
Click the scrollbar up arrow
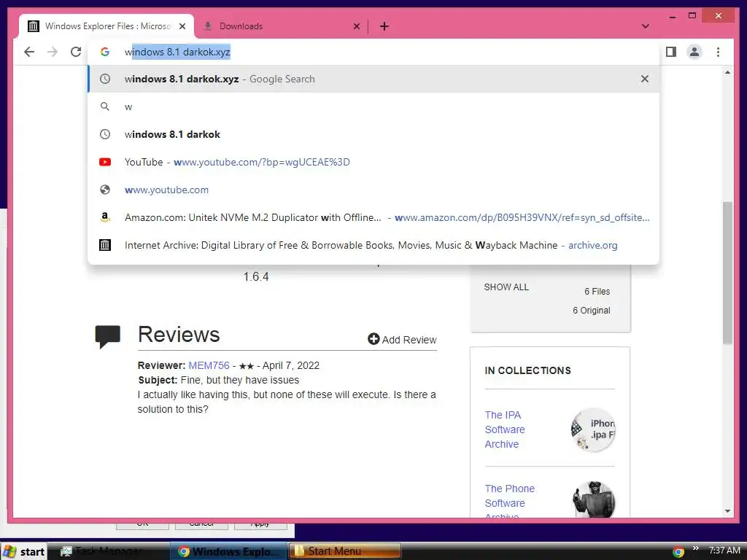727,72
